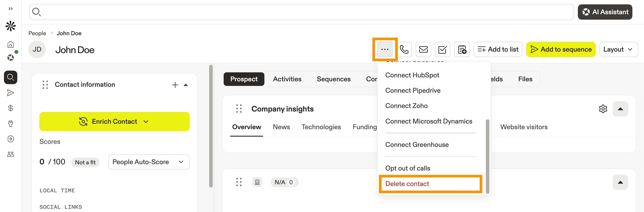The height and width of the screenshot is (212, 644).
Task: Click the home icon in sidebar
Action: click(11, 44)
